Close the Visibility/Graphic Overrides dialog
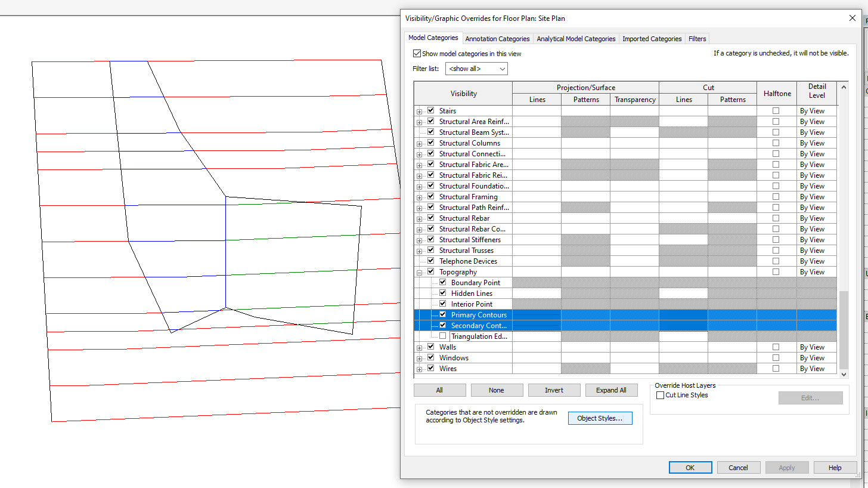868x488 pixels. 852,18
